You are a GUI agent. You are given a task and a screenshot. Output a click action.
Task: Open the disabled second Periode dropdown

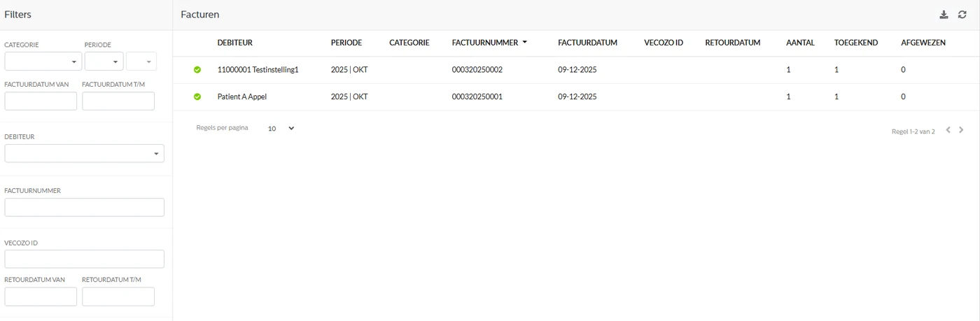(x=141, y=62)
